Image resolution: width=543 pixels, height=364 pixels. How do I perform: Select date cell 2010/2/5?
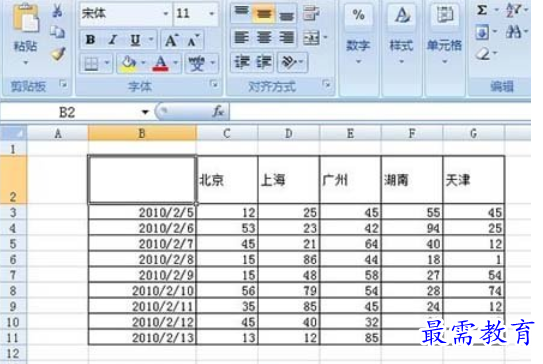coord(142,212)
